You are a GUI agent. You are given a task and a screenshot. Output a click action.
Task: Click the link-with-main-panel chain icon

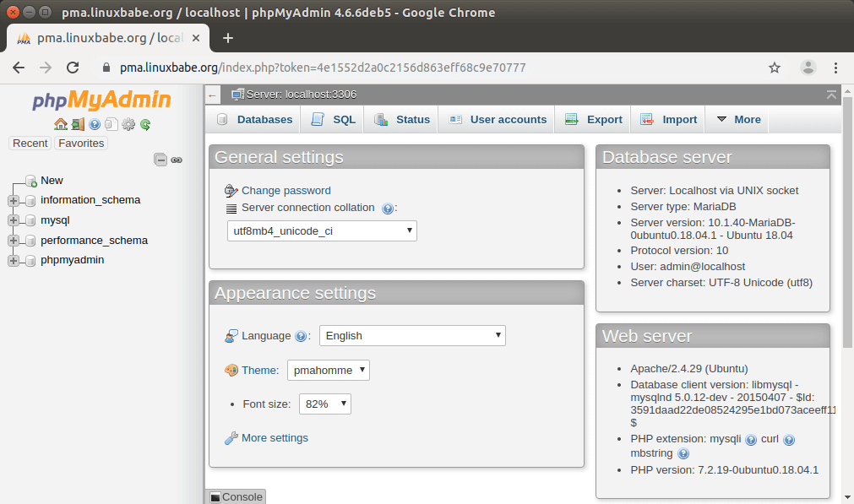pyautogui.click(x=177, y=160)
